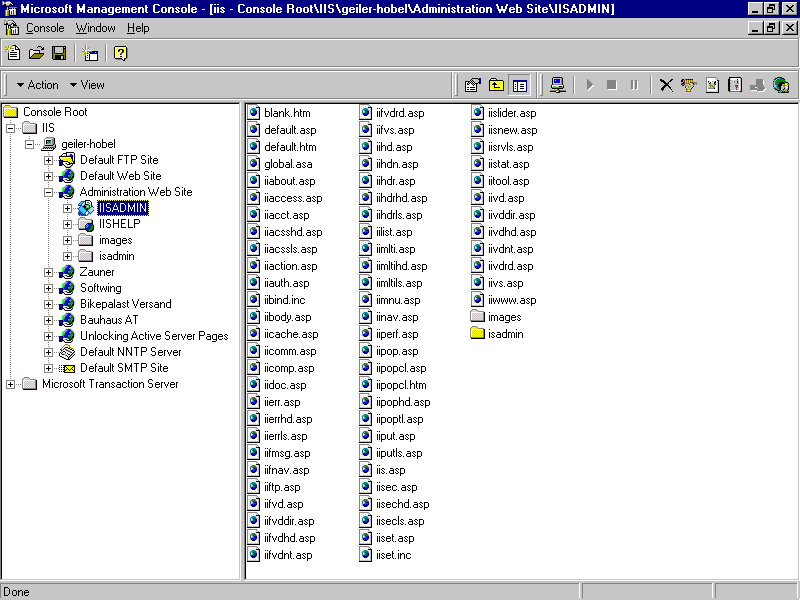Open the Help menu
This screenshot has width=800, height=600.
click(138, 28)
